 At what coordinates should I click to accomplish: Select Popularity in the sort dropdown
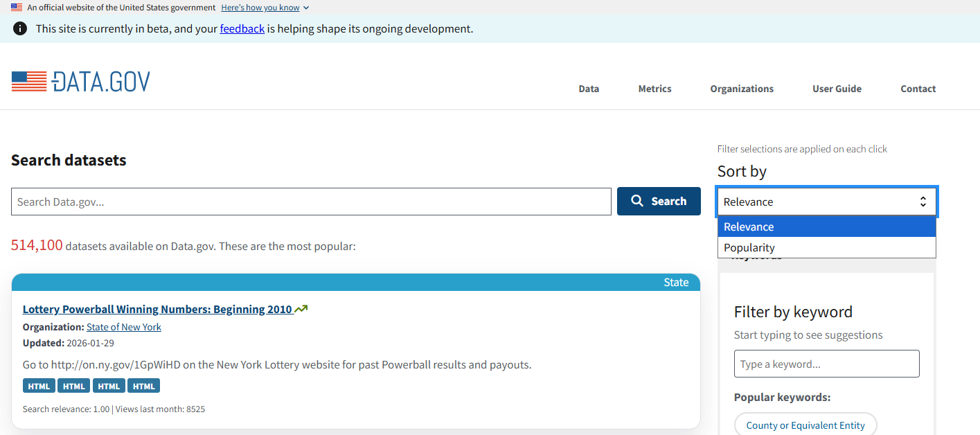coord(750,247)
